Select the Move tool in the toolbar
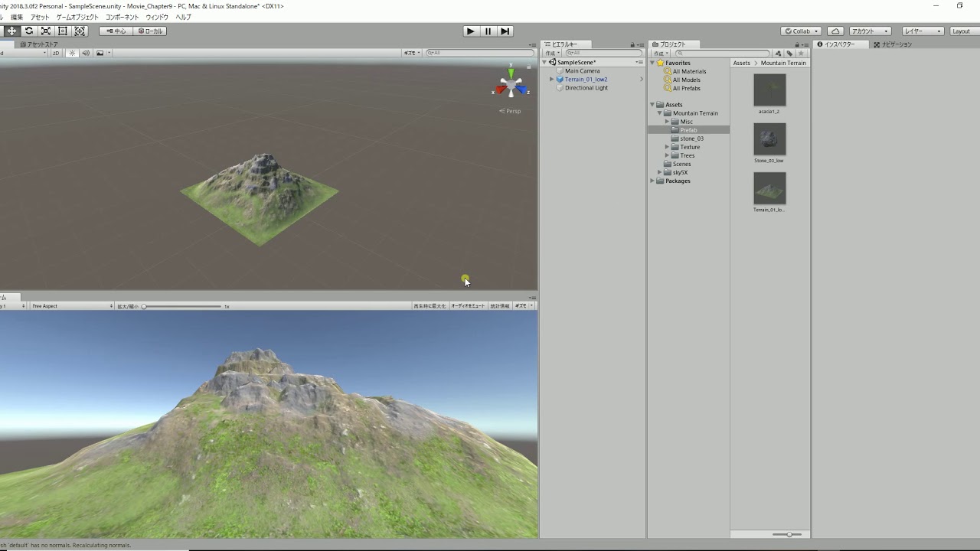Screen dimensions: 980x551 point(12,31)
